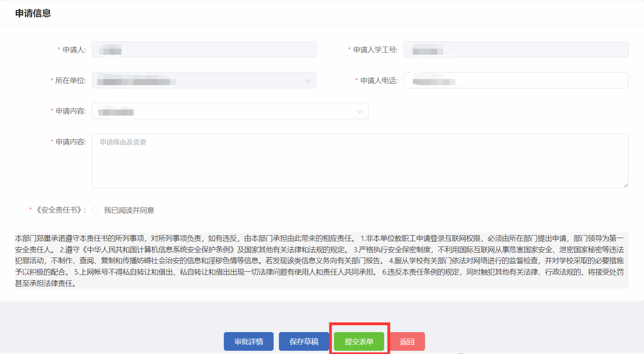
Task: Submit the form with 提交表单
Action: [x=359, y=341]
